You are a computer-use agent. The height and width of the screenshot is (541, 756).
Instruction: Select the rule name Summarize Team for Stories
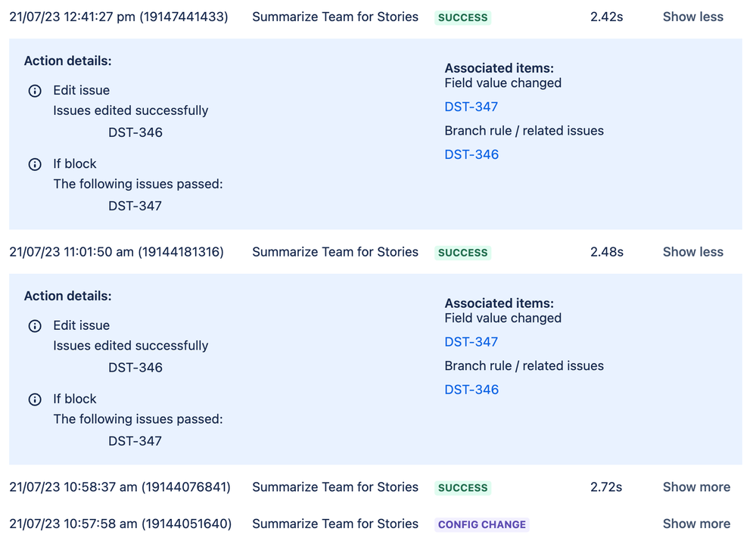(x=335, y=17)
